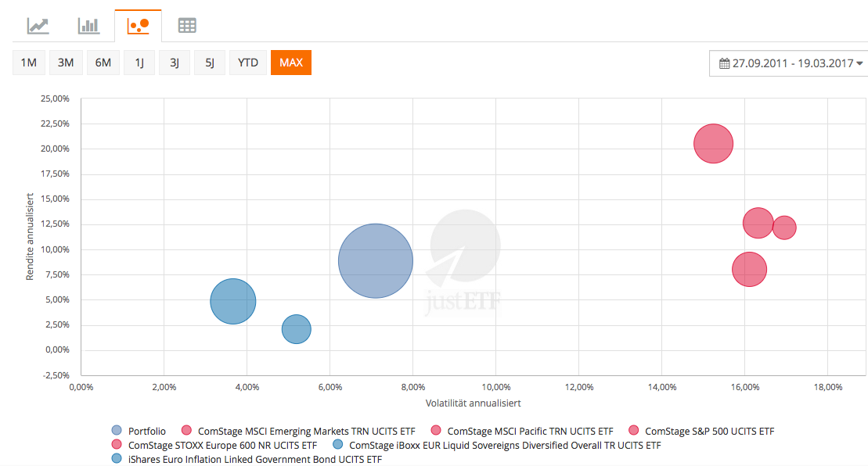Click the small blue bubble near 2% return
This screenshot has width=868, height=466.
click(x=296, y=329)
